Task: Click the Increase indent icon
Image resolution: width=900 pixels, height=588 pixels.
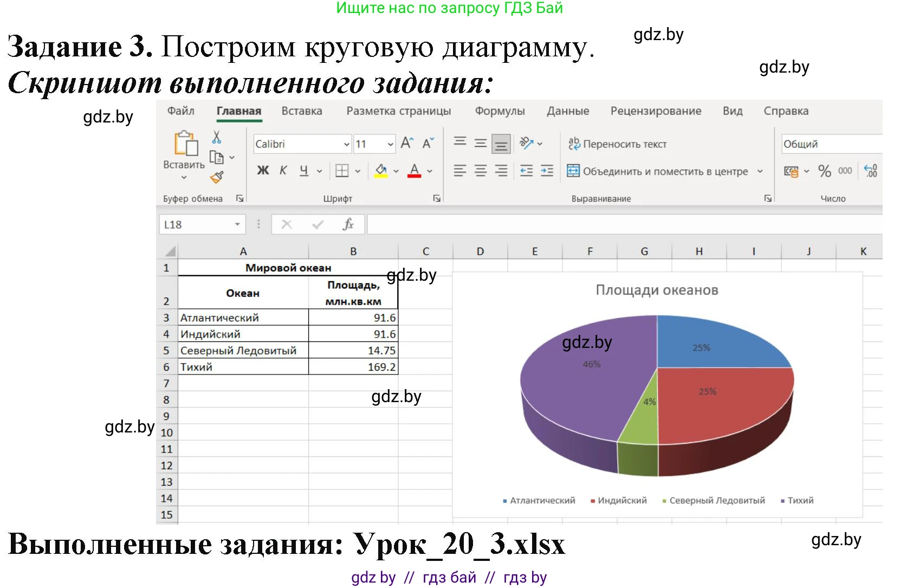Action: point(546,171)
